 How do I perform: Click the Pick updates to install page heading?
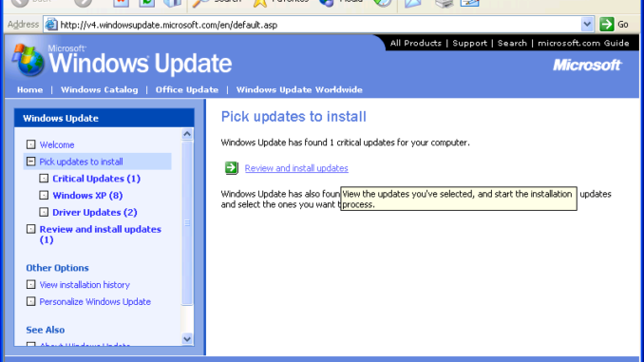point(294,116)
